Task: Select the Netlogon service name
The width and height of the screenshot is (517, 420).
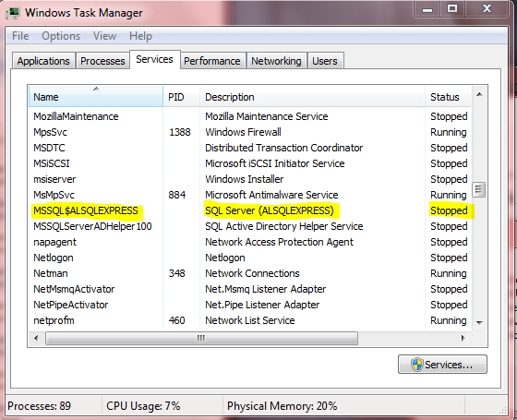Action: click(54, 258)
